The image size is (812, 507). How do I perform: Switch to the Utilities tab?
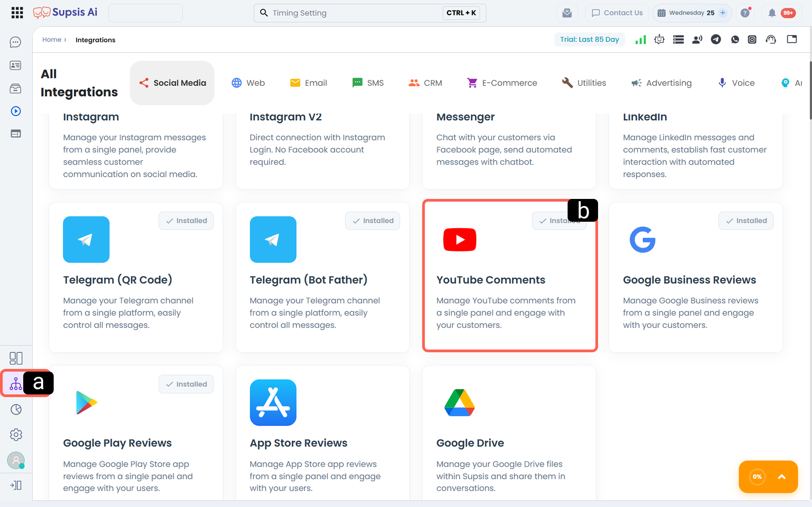[x=584, y=83]
